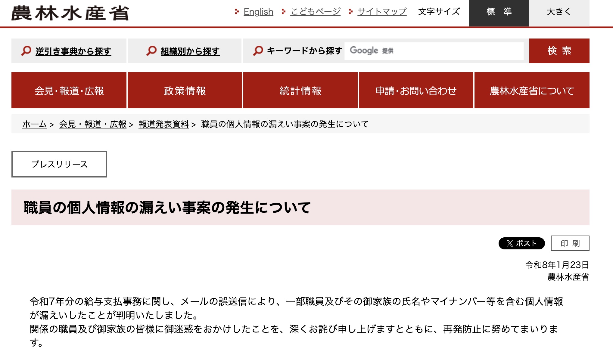The width and height of the screenshot is (613, 364).
Task: Go to 報道発表資料 in the breadcrumb
Action: point(163,124)
